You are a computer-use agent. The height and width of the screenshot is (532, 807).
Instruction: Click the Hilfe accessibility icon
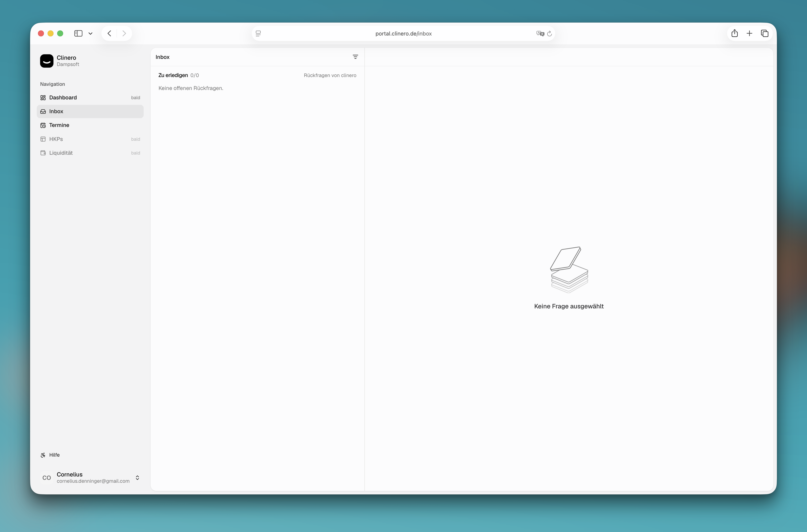point(43,455)
